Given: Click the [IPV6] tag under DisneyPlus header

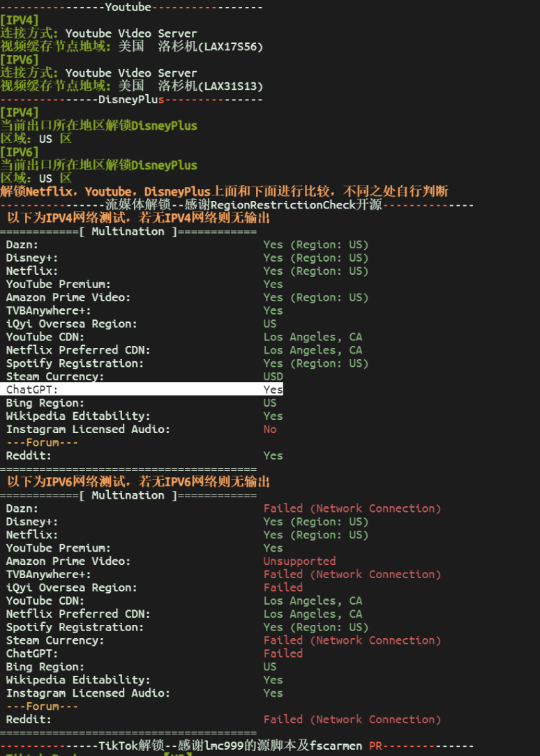Looking at the screenshot, I should click(20, 152).
